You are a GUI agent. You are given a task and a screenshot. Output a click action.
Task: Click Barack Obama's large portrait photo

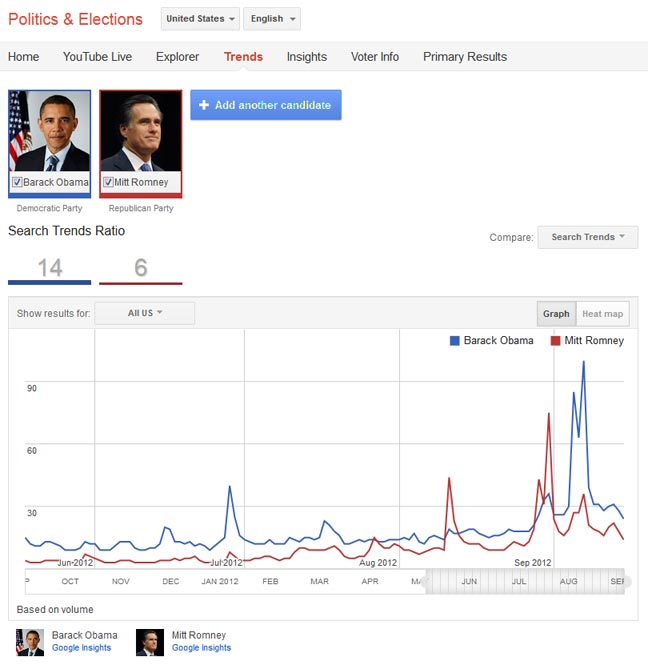[50, 133]
